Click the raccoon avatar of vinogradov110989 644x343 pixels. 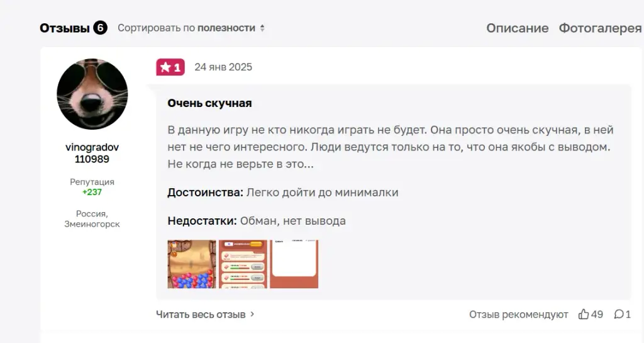[x=92, y=94]
